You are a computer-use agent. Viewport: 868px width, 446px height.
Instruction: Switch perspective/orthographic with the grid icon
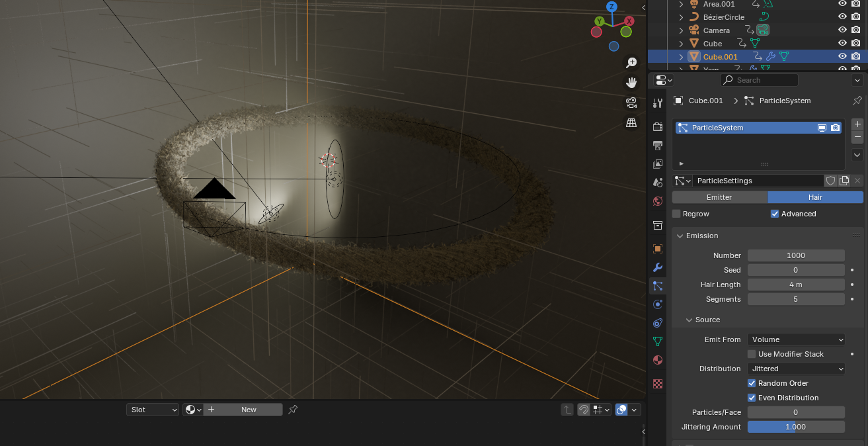tap(631, 122)
